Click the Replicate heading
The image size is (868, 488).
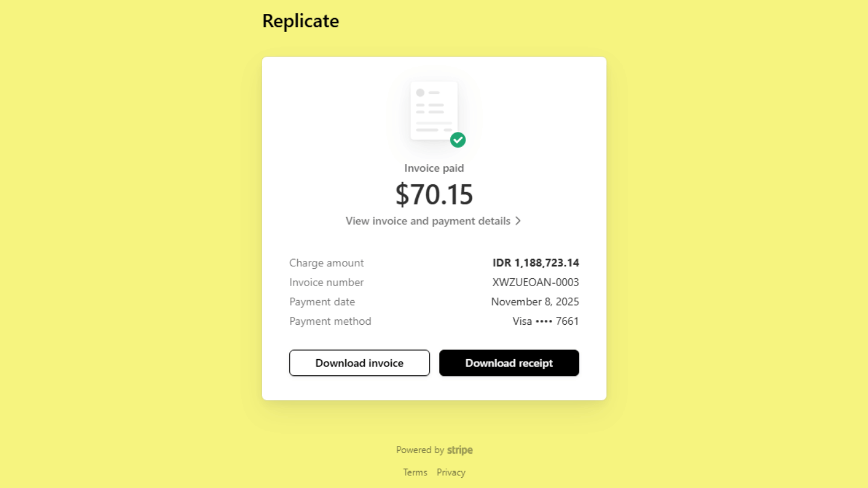point(301,21)
